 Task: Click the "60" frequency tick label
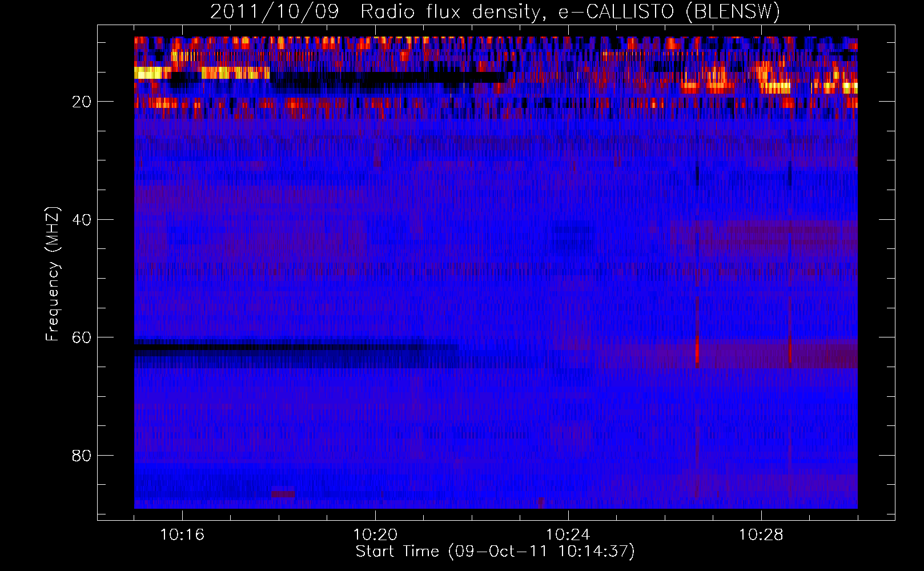point(82,337)
